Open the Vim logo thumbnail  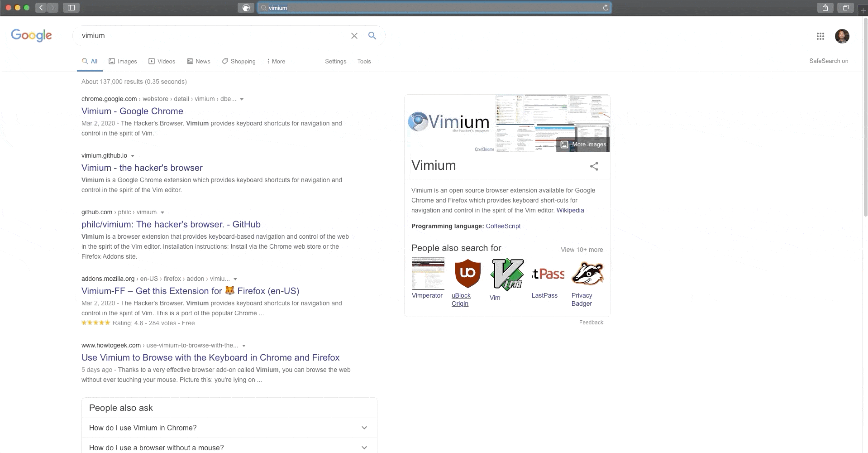tap(507, 274)
